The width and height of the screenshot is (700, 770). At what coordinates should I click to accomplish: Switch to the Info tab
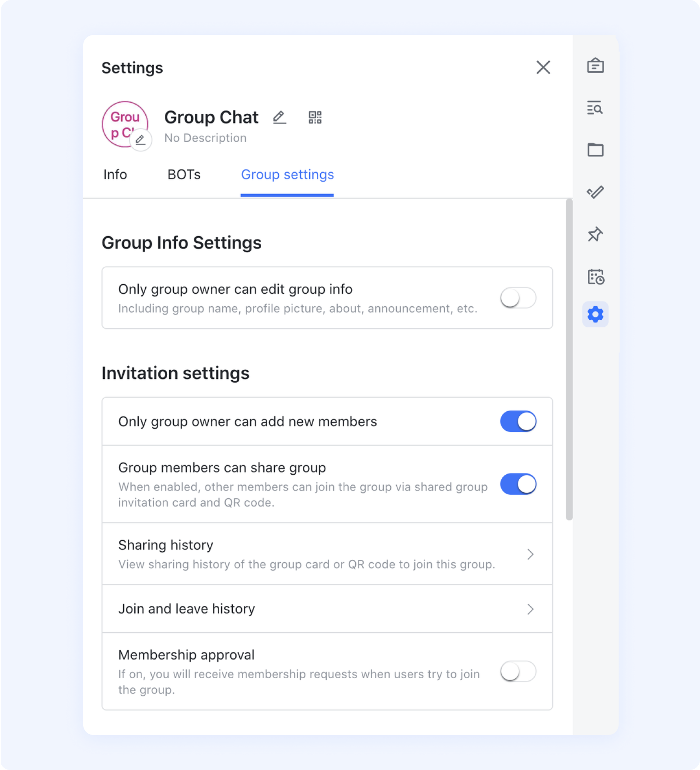(x=115, y=175)
